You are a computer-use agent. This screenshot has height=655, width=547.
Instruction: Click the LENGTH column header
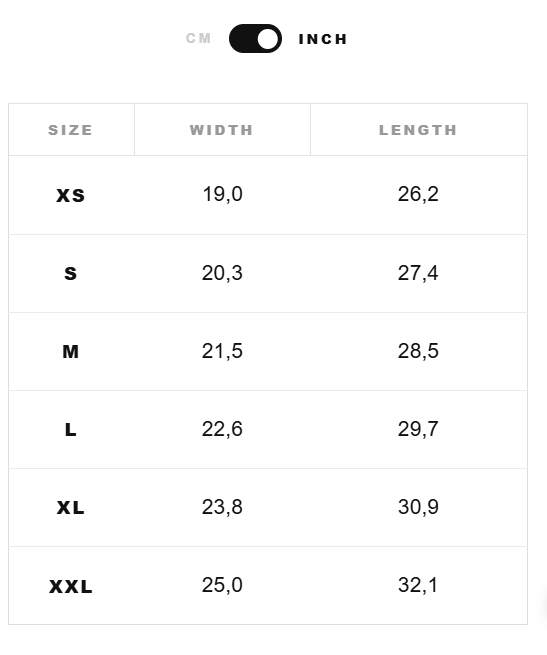(418, 130)
